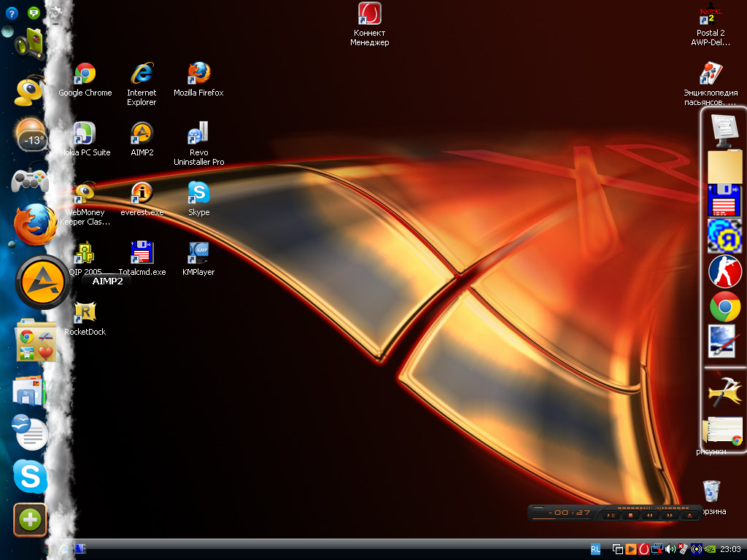Click the RL language indicator in taskbar
Screen dimensions: 747x560
[x=595, y=548]
